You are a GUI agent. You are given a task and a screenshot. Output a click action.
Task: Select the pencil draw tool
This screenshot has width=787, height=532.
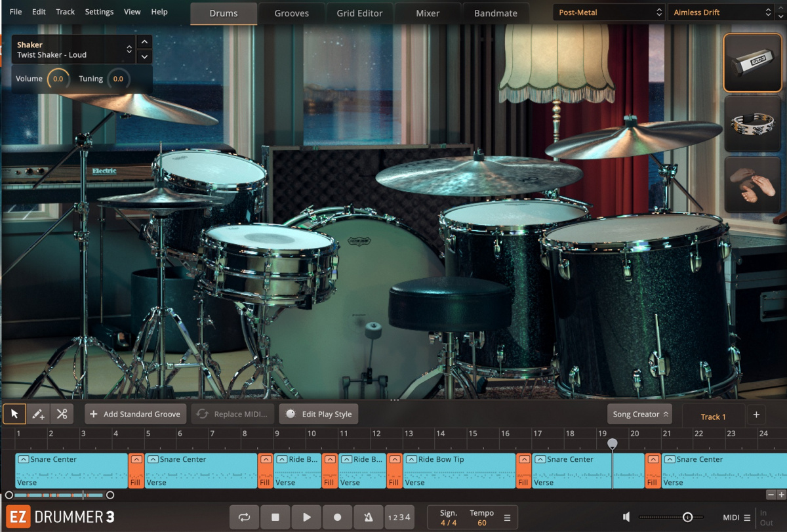(x=37, y=414)
